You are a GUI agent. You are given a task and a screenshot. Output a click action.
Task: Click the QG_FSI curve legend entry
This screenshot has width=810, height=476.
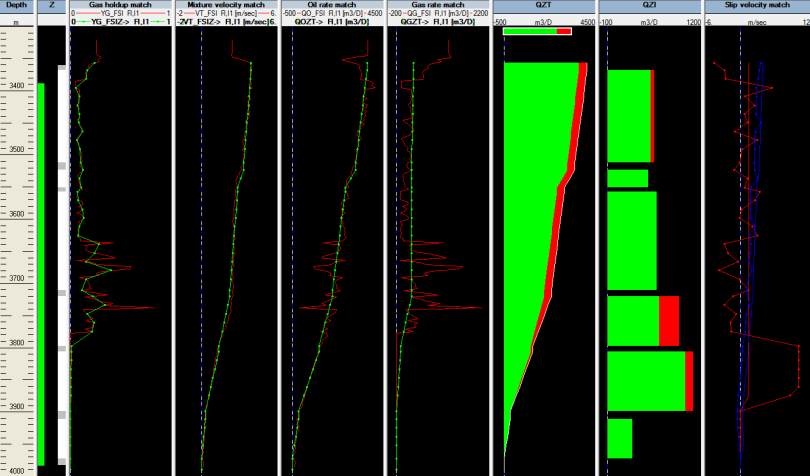click(x=439, y=14)
